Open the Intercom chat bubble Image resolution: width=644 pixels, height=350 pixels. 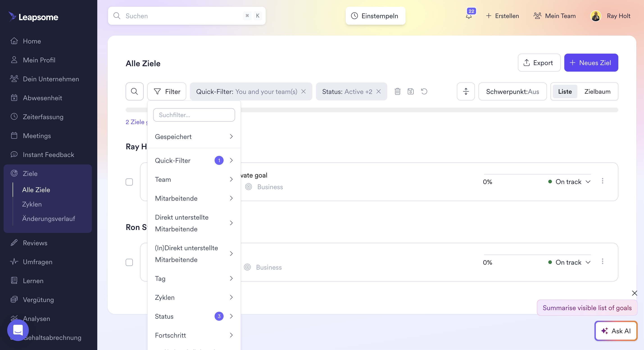pos(18,330)
